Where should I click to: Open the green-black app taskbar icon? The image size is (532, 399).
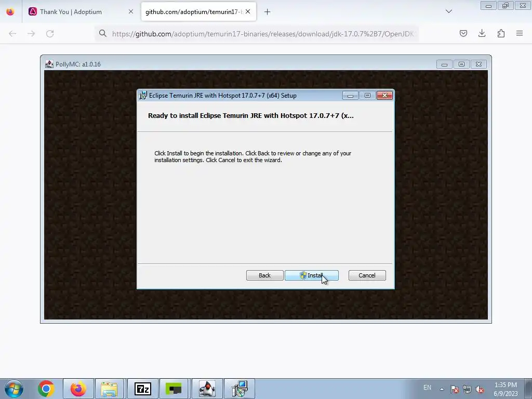click(174, 389)
